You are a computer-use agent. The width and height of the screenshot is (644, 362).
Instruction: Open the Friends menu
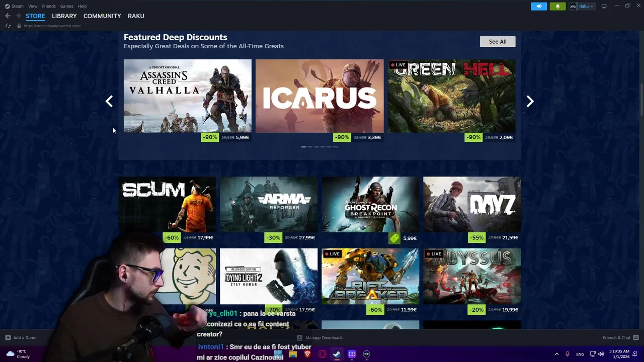click(x=49, y=6)
